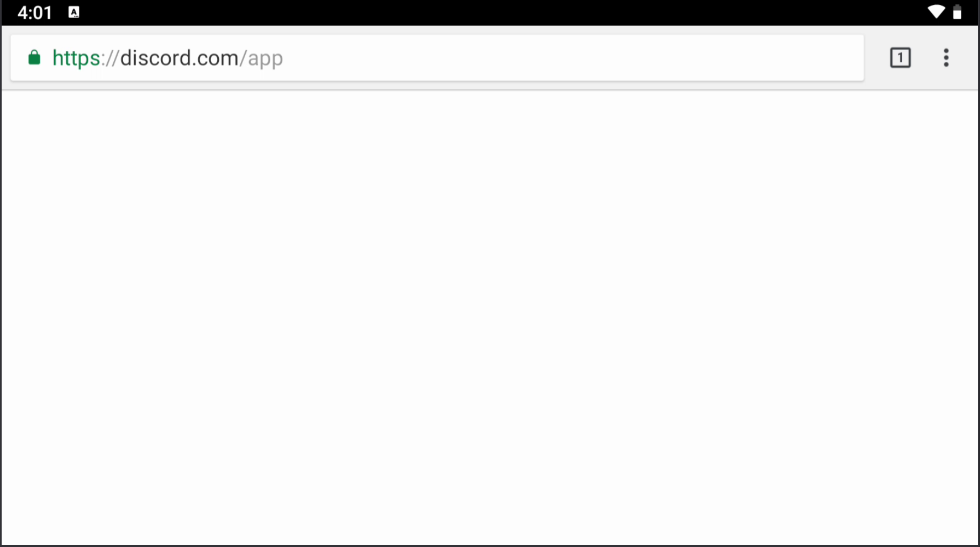Tap the green secure lock icon
Image resolution: width=980 pixels, height=547 pixels.
34,57
